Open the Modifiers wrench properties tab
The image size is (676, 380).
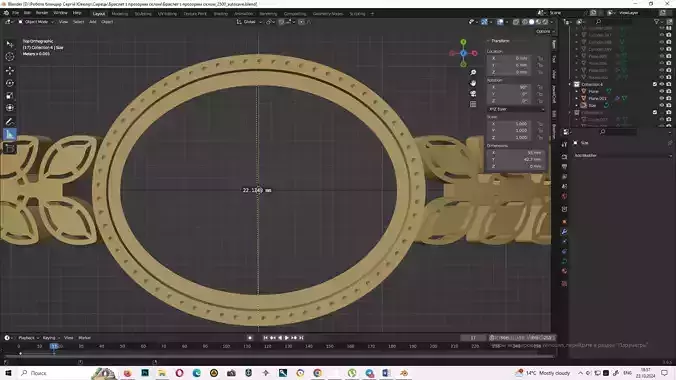[564, 232]
